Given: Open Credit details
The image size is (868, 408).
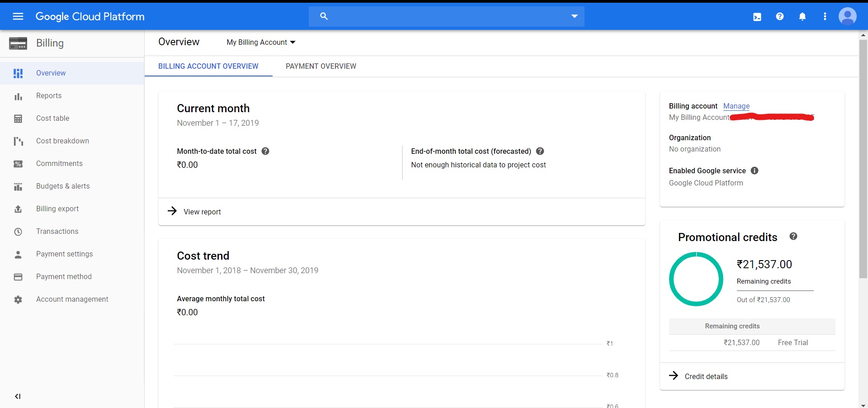Looking at the screenshot, I should [706, 376].
